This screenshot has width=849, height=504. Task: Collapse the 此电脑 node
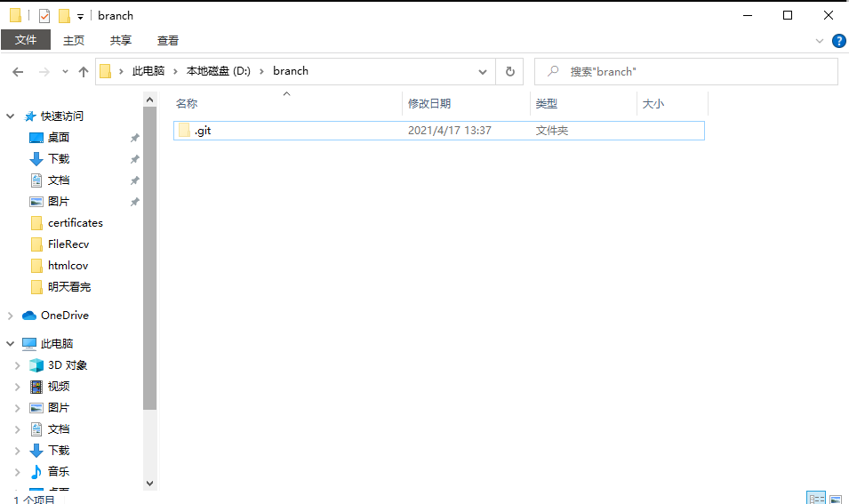[11, 344]
